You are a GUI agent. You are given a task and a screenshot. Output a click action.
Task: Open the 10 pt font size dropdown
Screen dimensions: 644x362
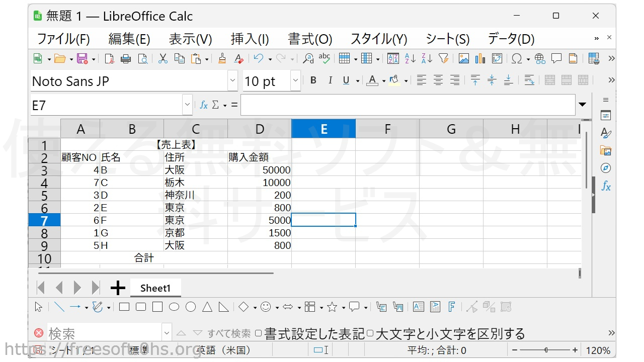coord(295,80)
